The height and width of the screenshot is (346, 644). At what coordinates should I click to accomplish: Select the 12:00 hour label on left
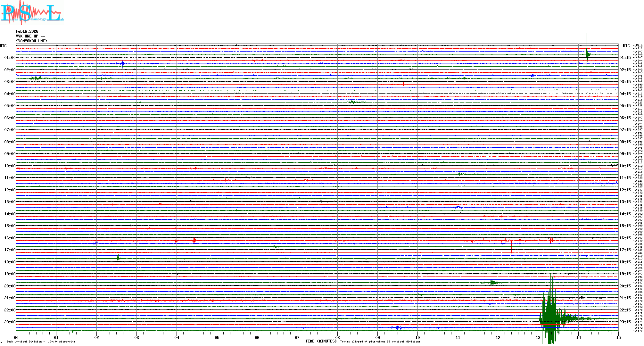point(10,190)
